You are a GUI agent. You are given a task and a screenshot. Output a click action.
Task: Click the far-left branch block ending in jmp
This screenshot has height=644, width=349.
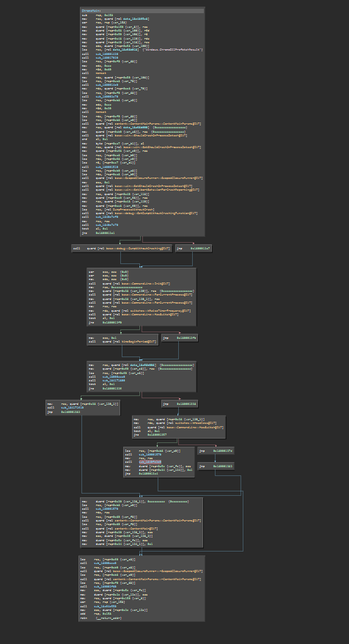(x=83, y=408)
